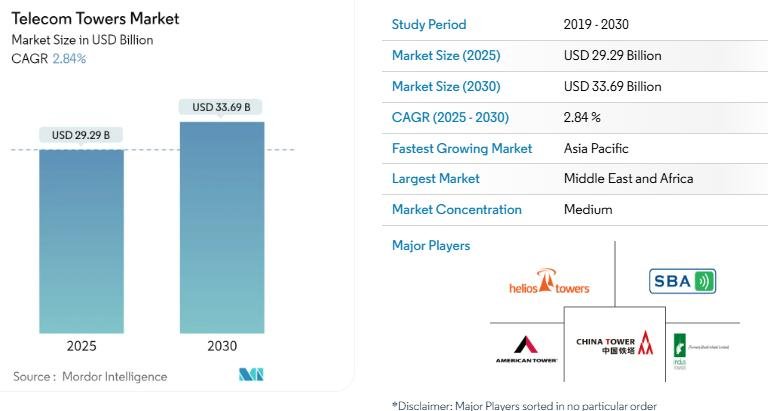Click the USD 29.29 B bar label
Viewport: 768px width, 411px height.
tap(81, 135)
